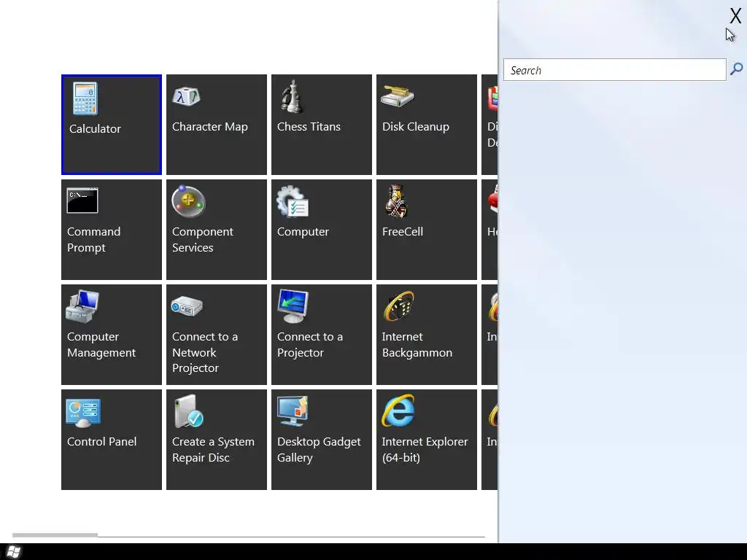This screenshot has width=747, height=560.
Task: Click the horizontal scrollbar thumb
Action: coord(55,535)
